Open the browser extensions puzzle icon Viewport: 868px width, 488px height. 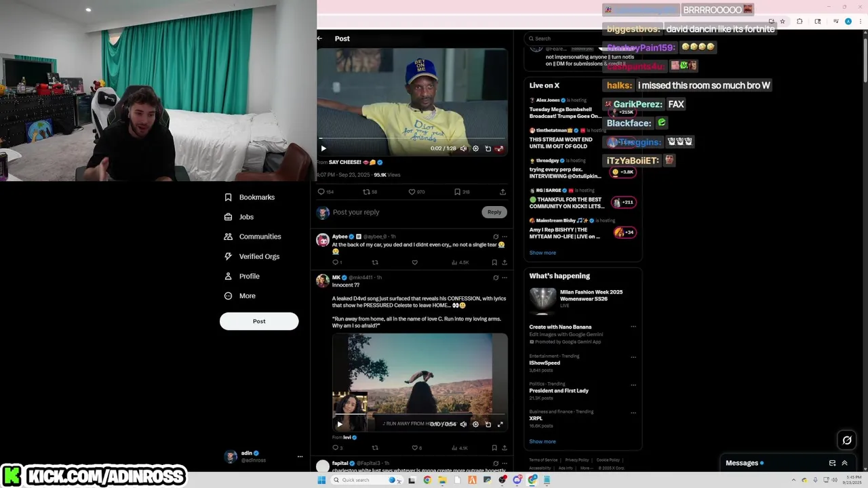(800, 22)
